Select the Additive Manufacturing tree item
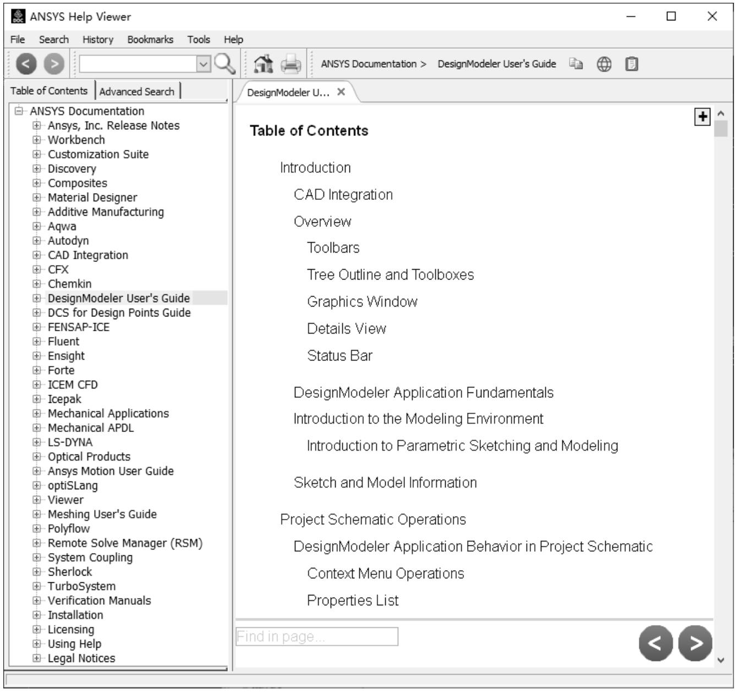This screenshot has width=745, height=700. point(106,212)
